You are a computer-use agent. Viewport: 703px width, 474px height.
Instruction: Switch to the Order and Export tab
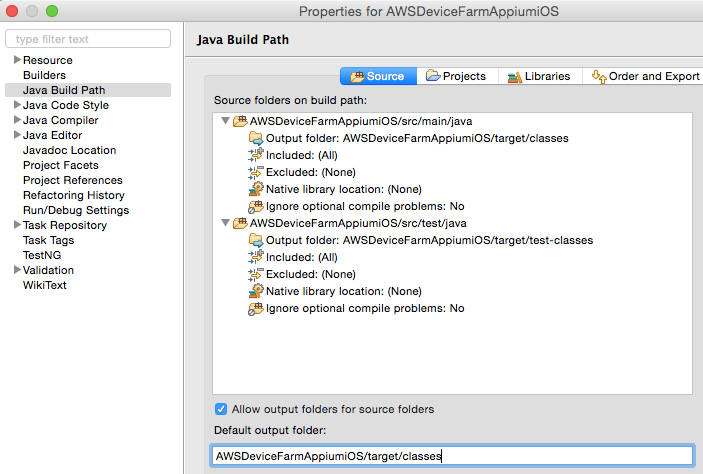tap(644, 76)
